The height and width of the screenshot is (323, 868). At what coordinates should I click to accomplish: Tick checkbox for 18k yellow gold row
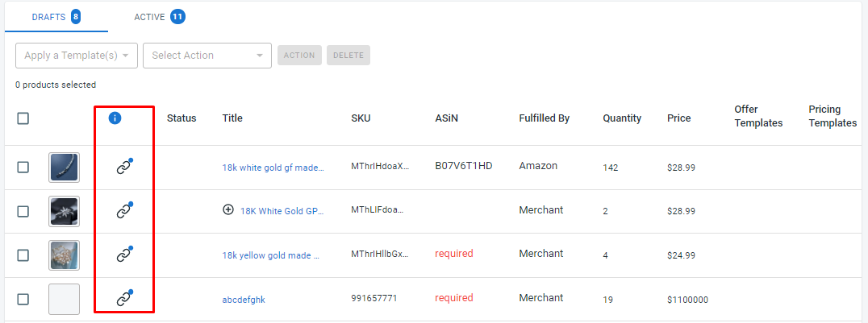pyautogui.click(x=23, y=255)
